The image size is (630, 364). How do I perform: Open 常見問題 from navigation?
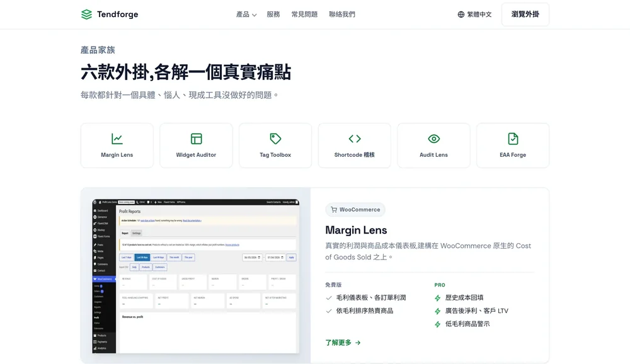[304, 14]
